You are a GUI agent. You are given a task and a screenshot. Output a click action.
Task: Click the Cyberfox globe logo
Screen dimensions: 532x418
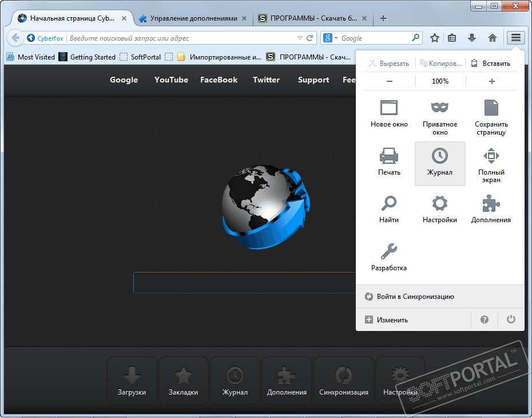coord(266,207)
